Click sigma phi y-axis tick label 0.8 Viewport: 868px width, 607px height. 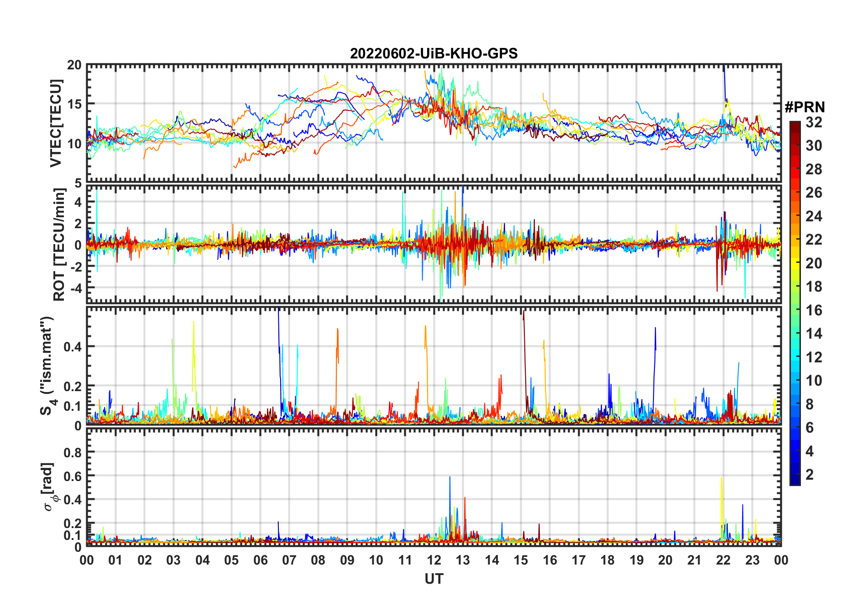(x=73, y=452)
